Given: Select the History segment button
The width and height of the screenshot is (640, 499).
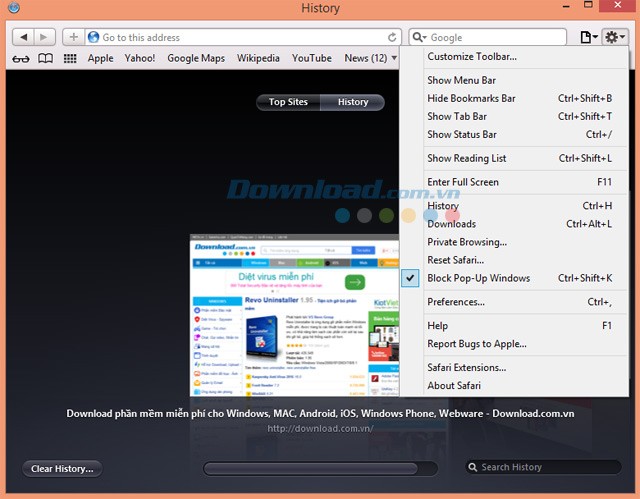Looking at the screenshot, I should coord(353,102).
